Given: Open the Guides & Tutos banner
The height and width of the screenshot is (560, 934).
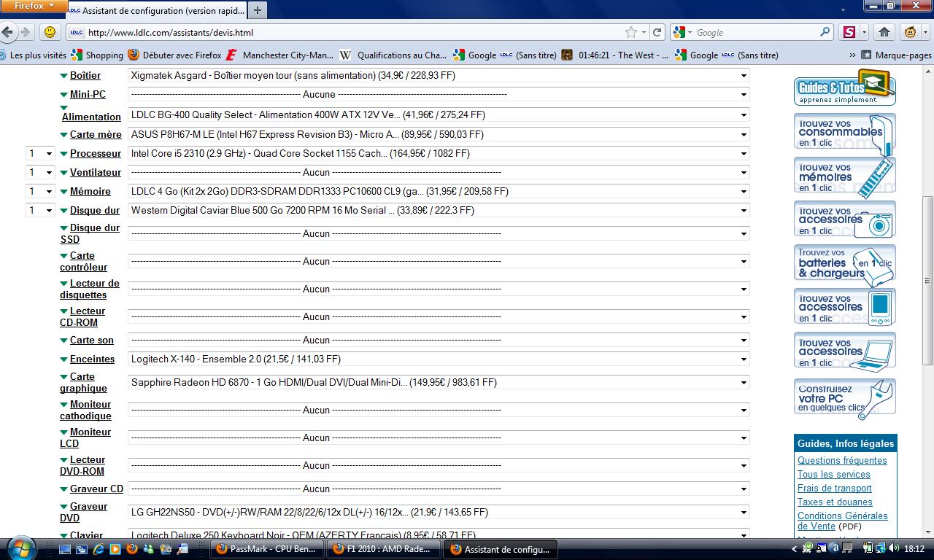Looking at the screenshot, I should tap(844, 87).
